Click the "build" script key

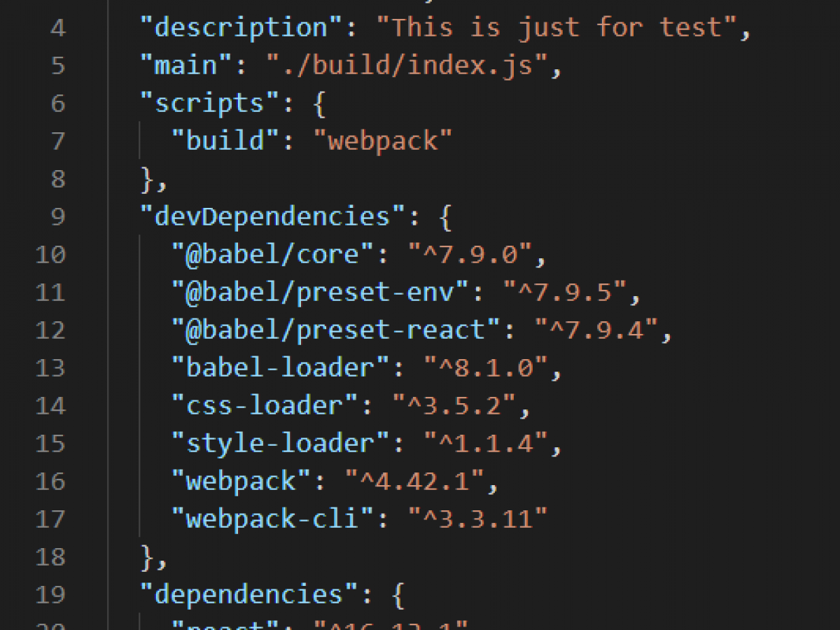[x=227, y=141]
